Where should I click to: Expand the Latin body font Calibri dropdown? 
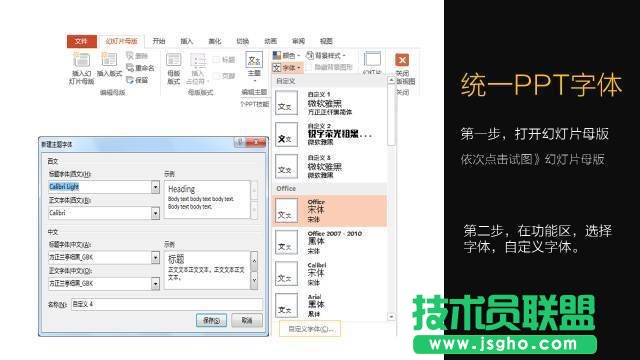155,213
